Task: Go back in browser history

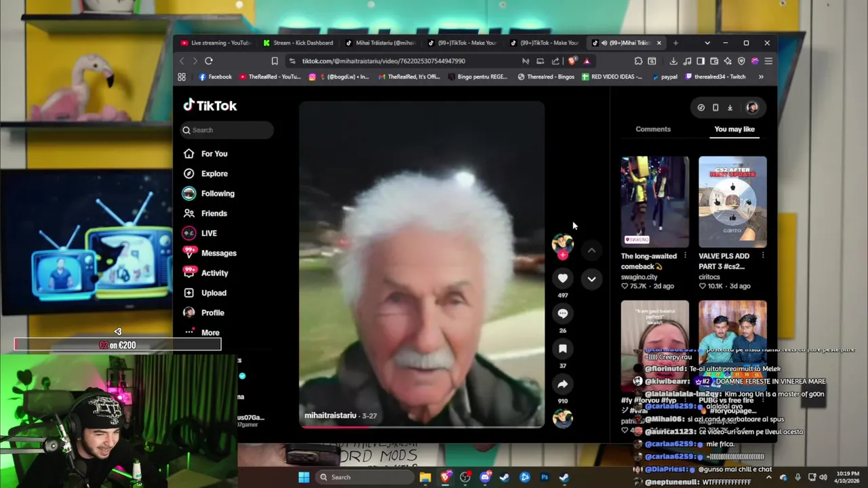Action: click(x=182, y=61)
